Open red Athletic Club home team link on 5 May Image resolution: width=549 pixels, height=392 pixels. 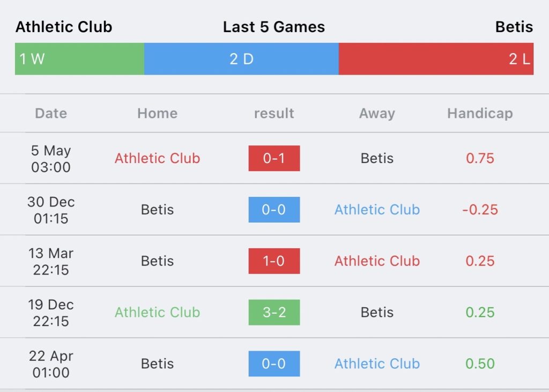coord(157,158)
